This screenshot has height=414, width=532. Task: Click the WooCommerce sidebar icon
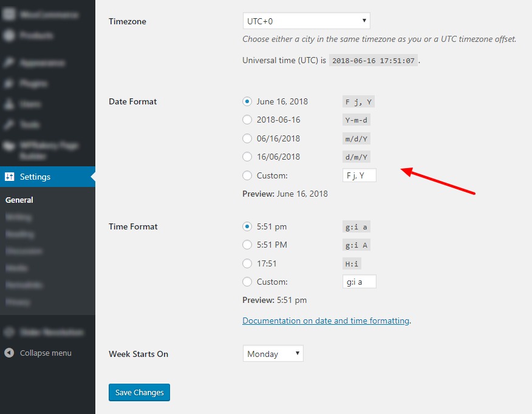point(10,15)
